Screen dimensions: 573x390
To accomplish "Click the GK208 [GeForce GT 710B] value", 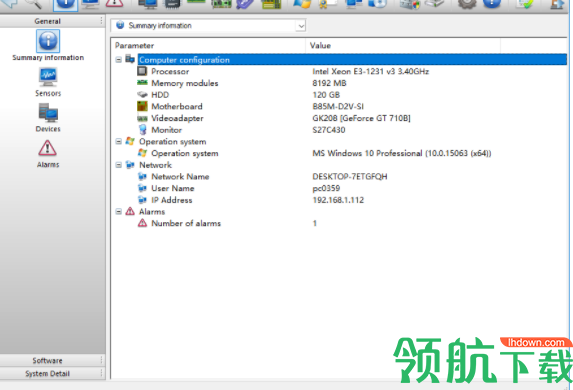I will coord(361,118).
